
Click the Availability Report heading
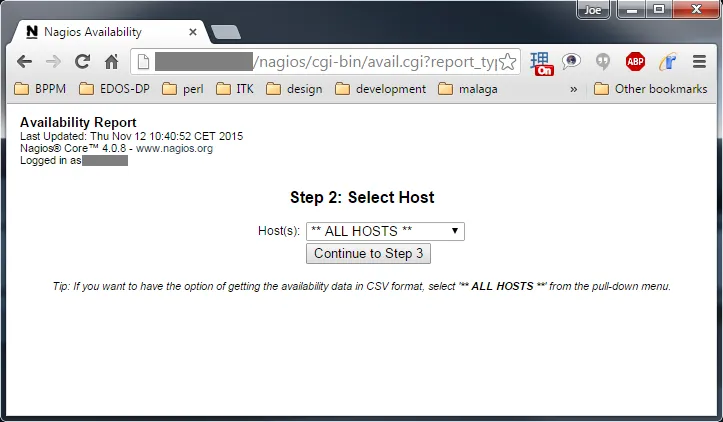coord(78,122)
